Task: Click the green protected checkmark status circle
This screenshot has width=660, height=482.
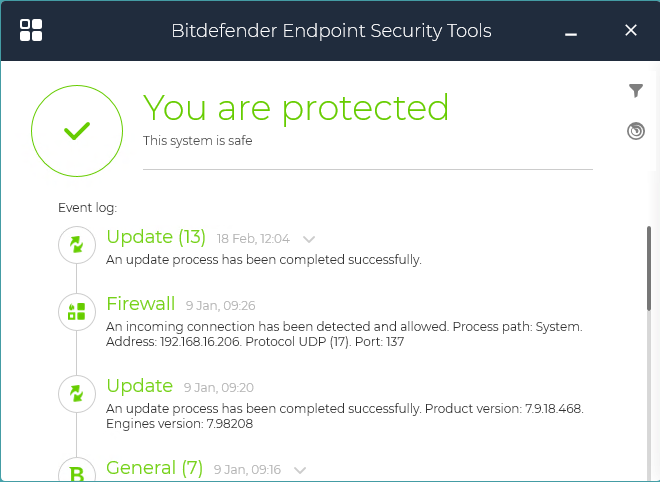Action: pyautogui.click(x=77, y=131)
